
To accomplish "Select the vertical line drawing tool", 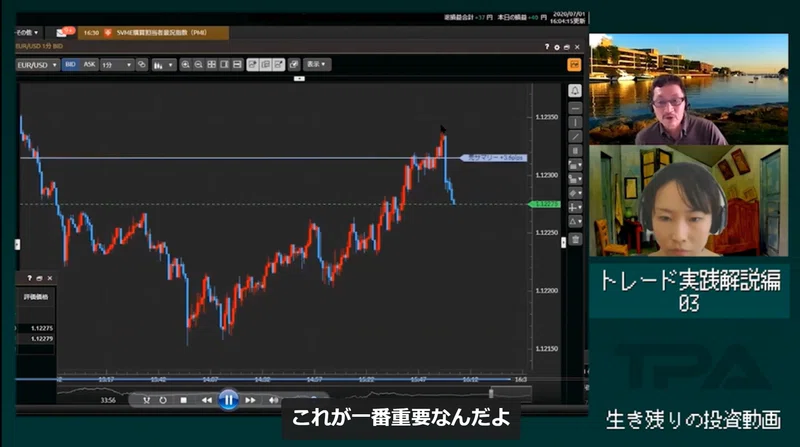I will coord(575,122).
